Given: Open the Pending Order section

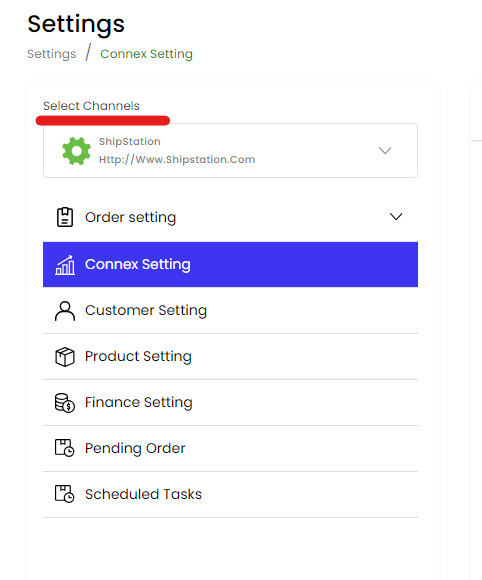Looking at the screenshot, I should pyautogui.click(x=230, y=448).
